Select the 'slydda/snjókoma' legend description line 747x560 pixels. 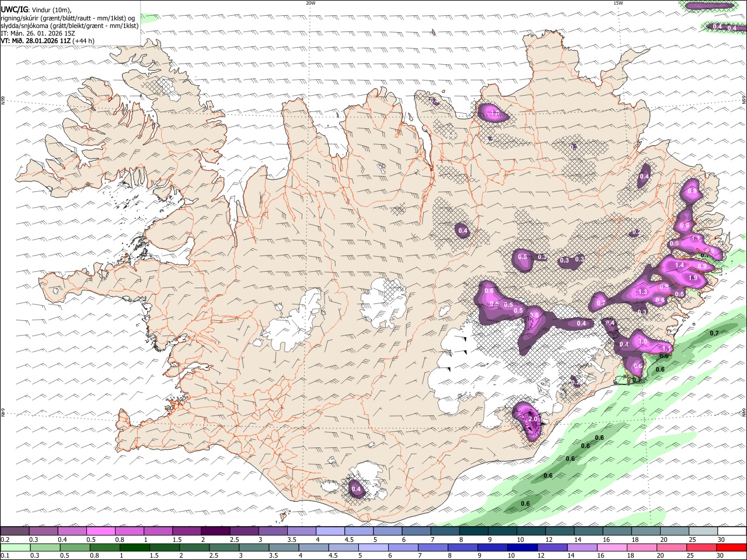[69, 26]
